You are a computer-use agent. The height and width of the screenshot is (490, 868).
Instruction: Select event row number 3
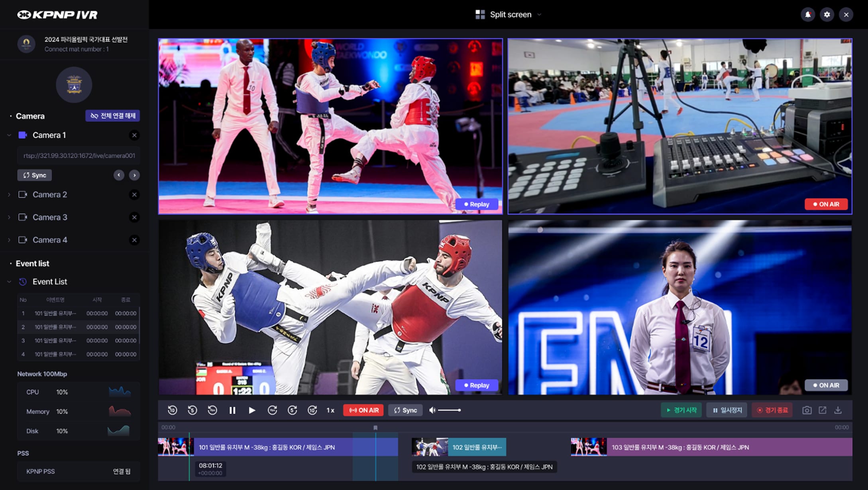[79, 341]
